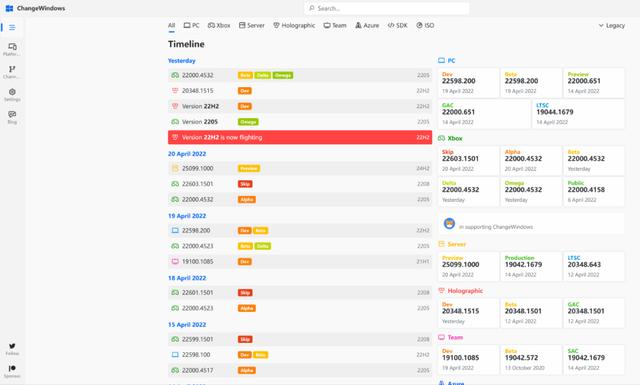640x385 pixels.
Task: Select the Azure tab
Action: pos(367,25)
